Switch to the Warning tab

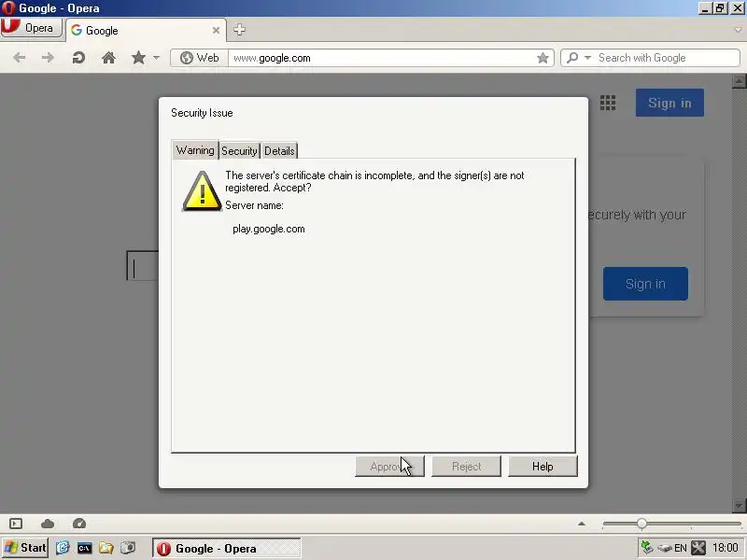[x=195, y=150]
